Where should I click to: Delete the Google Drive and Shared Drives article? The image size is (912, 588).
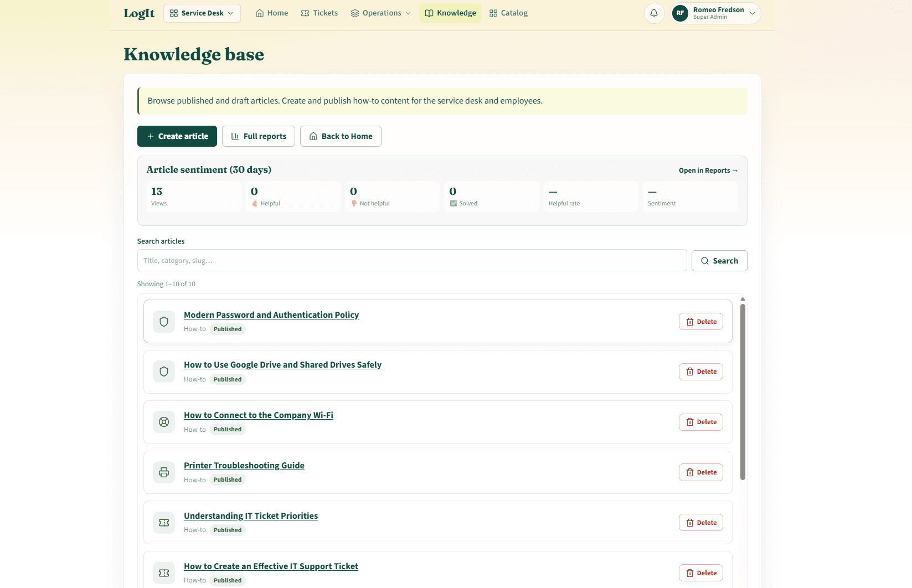point(701,372)
